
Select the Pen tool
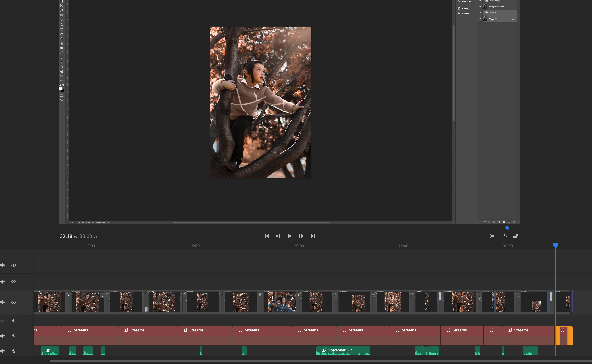(x=62, y=53)
